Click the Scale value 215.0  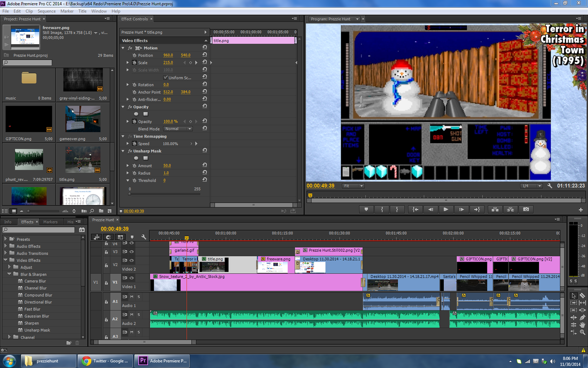click(x=168, y=63)
